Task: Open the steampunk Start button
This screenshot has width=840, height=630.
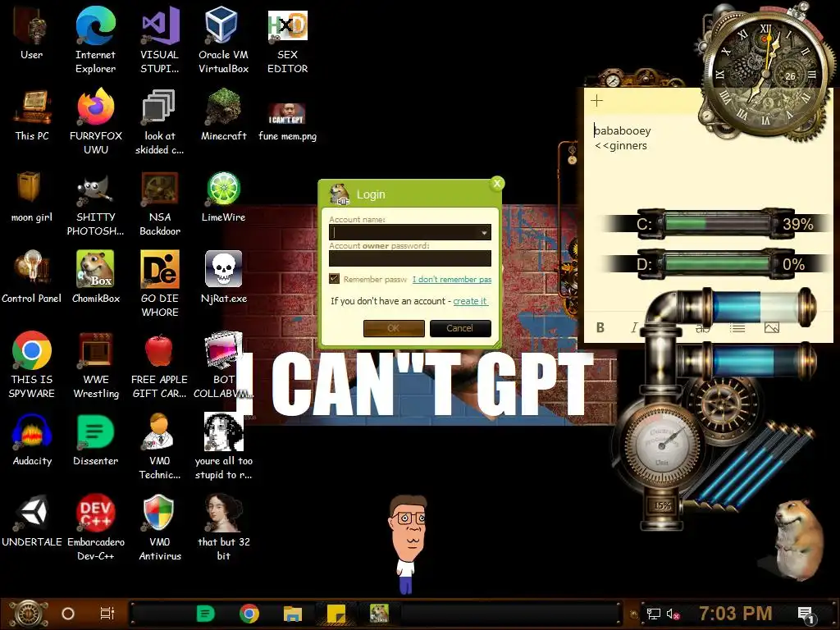Action: pyautogui.click(x=28, y=614)
